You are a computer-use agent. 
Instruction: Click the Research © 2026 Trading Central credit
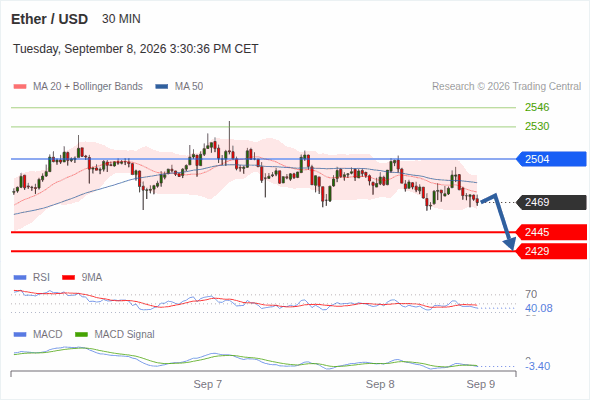point(506,87)
